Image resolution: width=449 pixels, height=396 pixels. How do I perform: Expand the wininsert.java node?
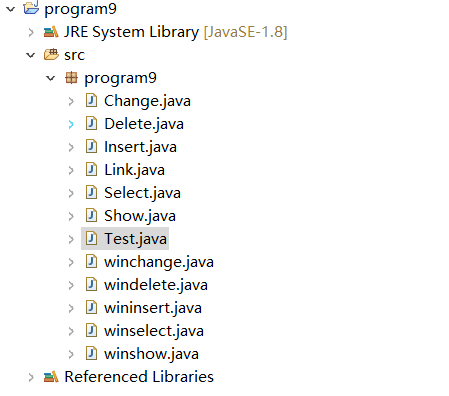coord(71,308)
